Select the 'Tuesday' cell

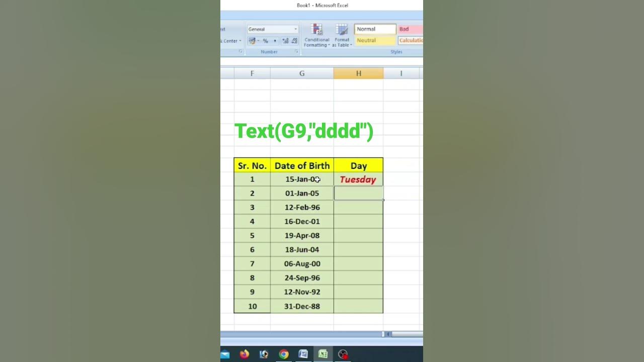click(x=358, y=179)
